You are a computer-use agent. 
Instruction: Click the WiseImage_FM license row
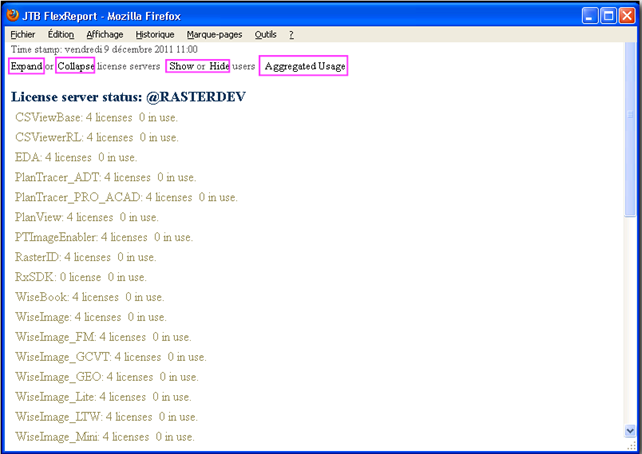point(103,337)
